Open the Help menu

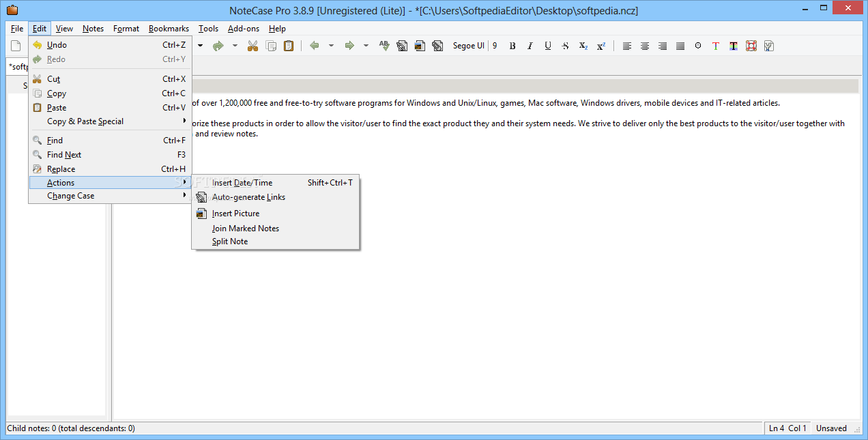point(277,29)
